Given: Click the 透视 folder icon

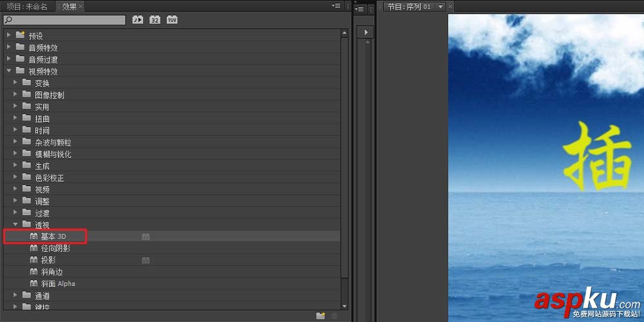Looking at the screenshot, I should [26, 225].
